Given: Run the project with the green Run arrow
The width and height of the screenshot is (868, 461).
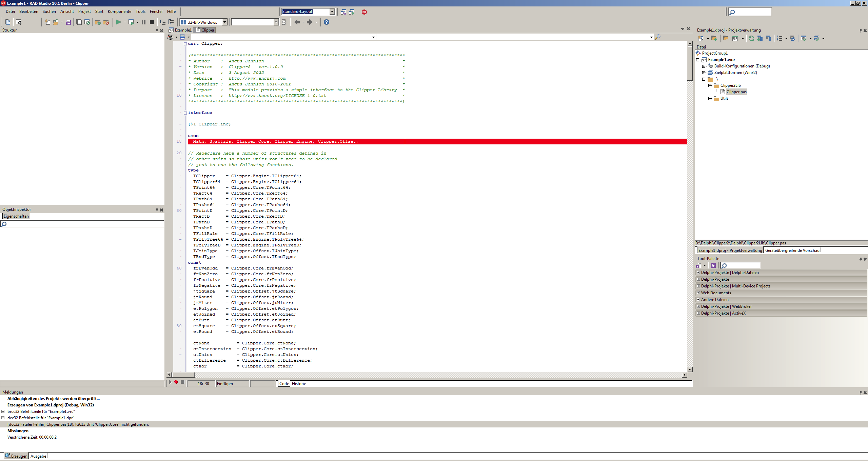Looking at the screenshot, I should (119, 22).
